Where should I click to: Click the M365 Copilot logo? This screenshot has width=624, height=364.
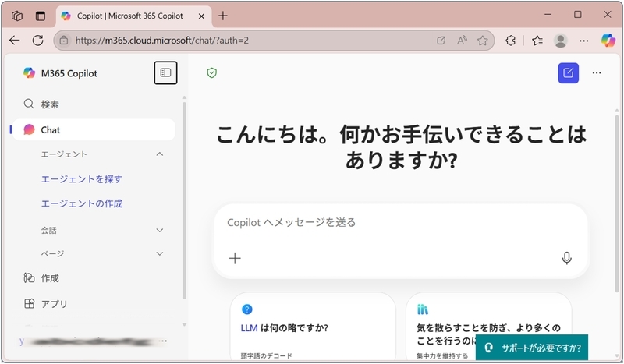click(x=29, y=73)
